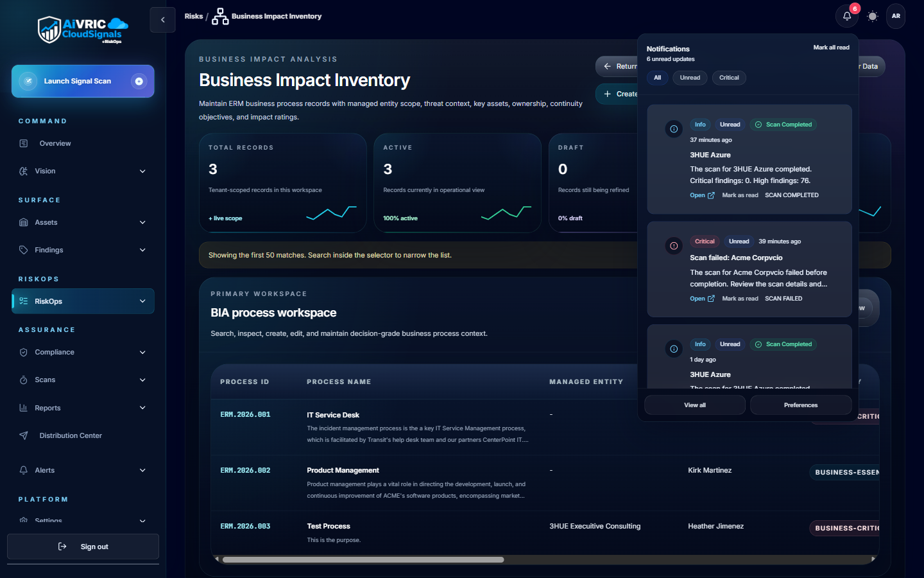Image resolution: width=924 pixels, height=578 pixels.
Task: Mark the 37 minutes ago notification as read
Action: [740, 195]
